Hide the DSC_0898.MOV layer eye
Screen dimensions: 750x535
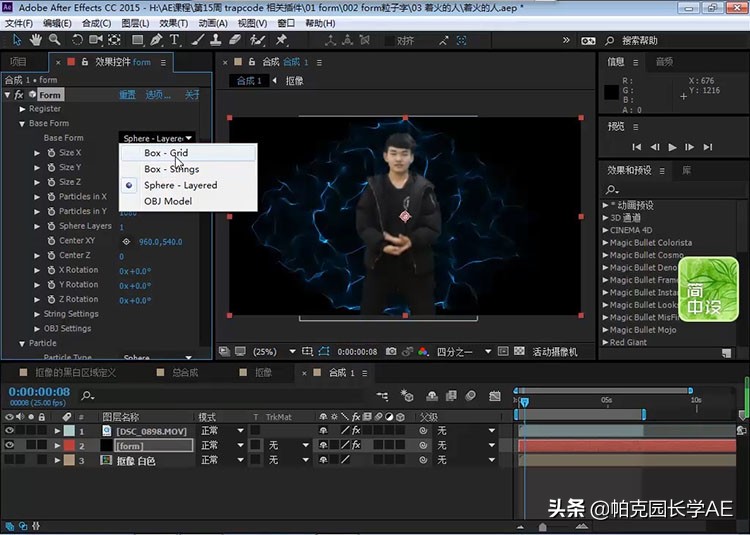[9, 431]
